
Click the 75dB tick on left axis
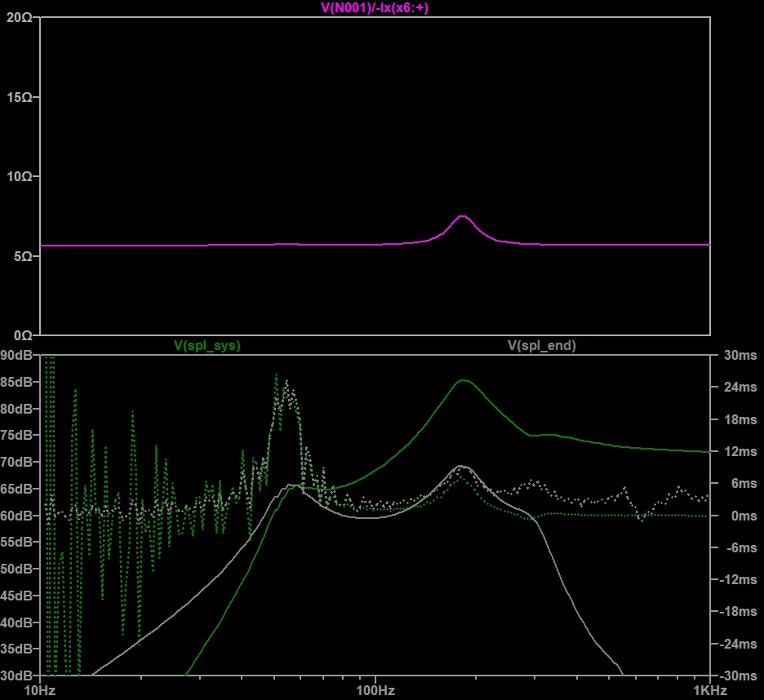[17, 436]
